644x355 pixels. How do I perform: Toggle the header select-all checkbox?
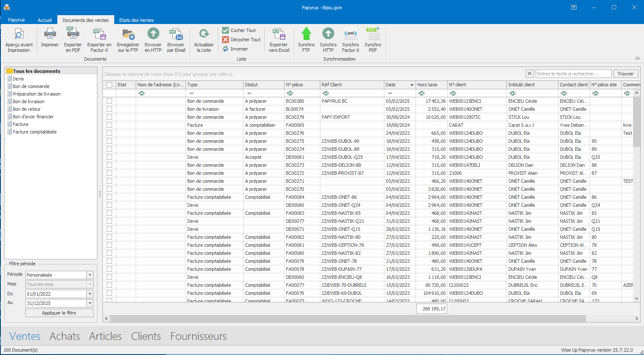[x=110, y=85]
